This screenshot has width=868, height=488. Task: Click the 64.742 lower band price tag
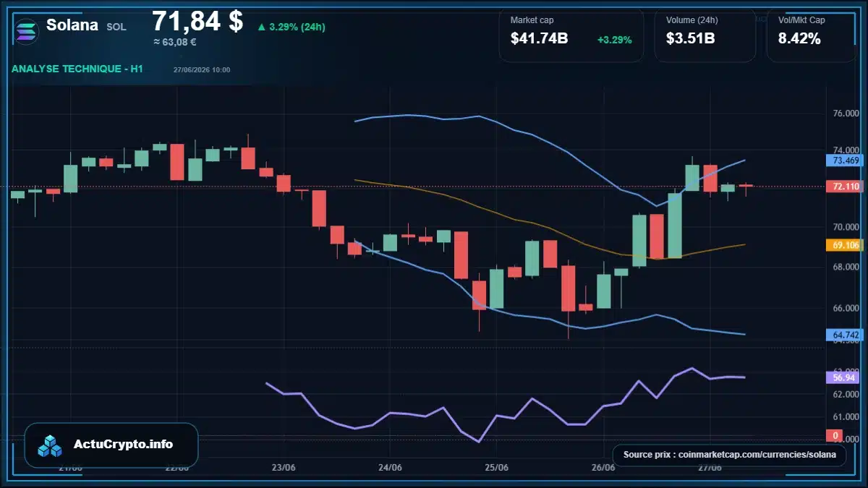pos(846,335)
